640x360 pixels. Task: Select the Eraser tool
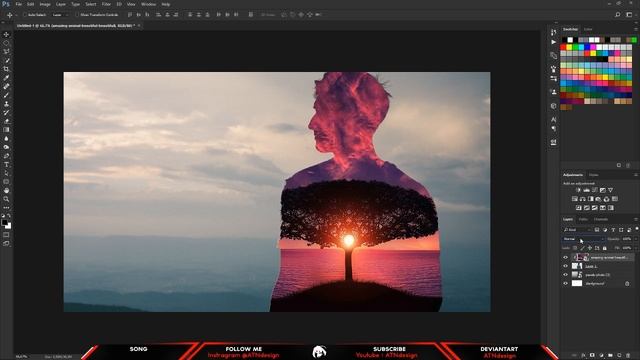tap(6, 121)
